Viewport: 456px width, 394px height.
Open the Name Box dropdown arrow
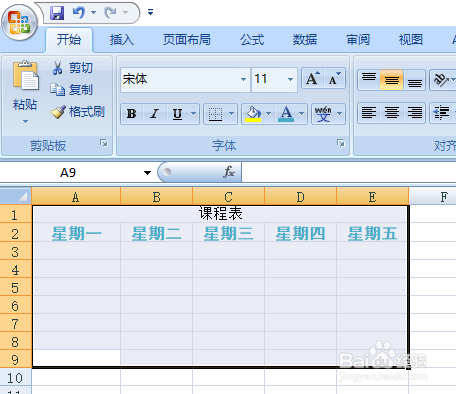tap(147, 173)
